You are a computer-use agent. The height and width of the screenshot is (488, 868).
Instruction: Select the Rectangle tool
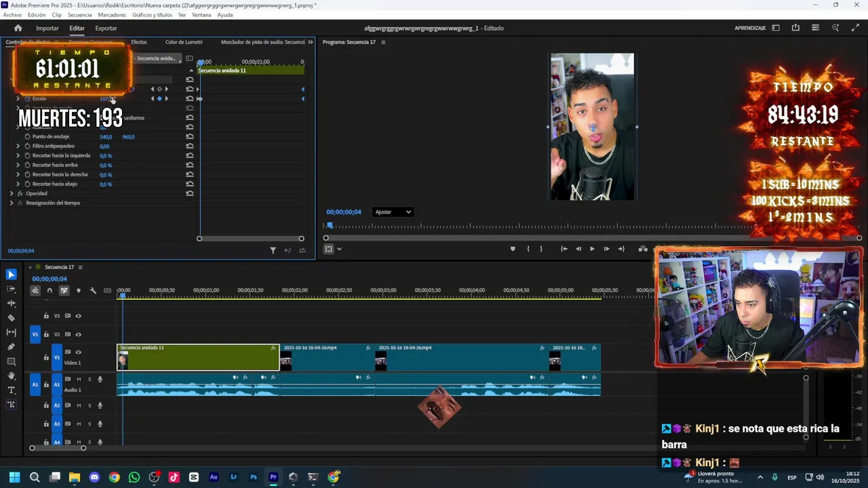[12, 361]
